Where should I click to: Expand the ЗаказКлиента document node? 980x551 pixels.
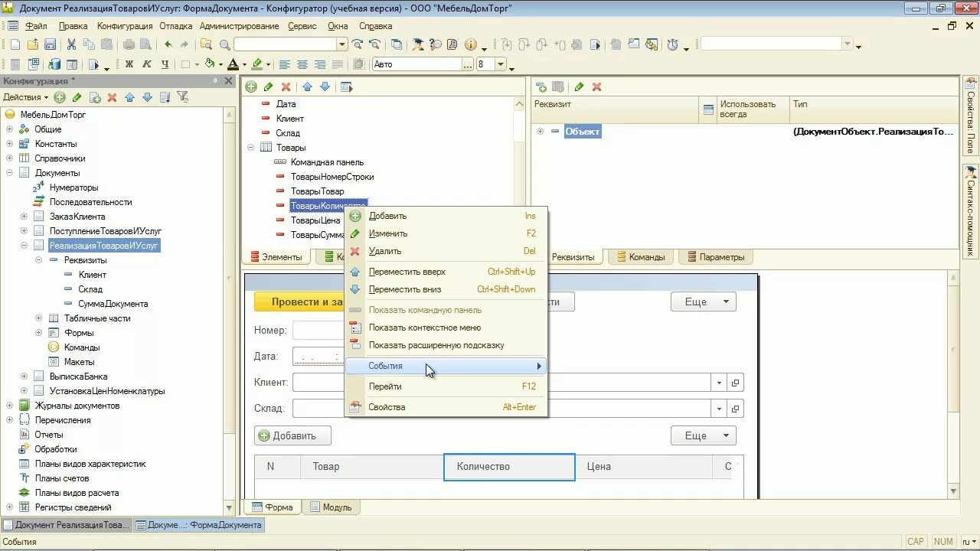[24, 217]
